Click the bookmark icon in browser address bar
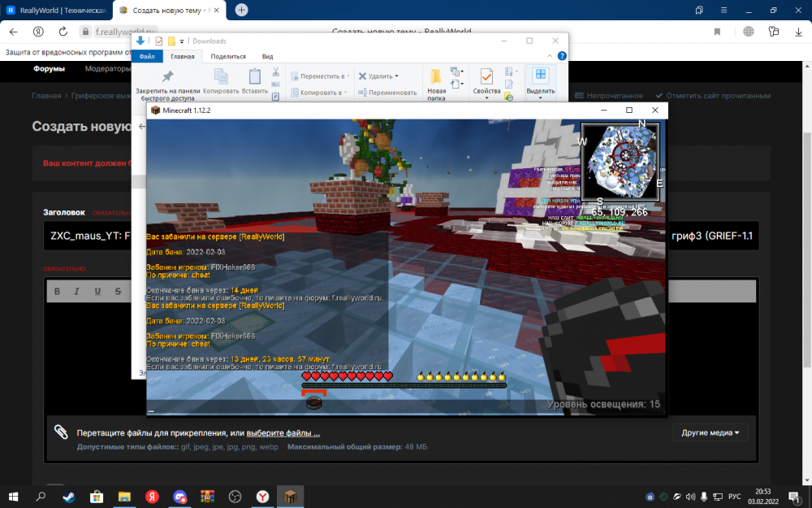 (x=717, y=32)
